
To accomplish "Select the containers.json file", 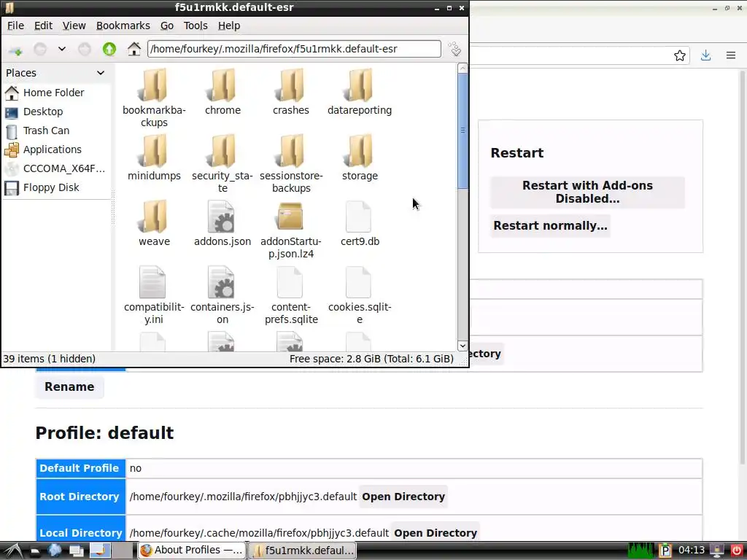I will (222, 295).
